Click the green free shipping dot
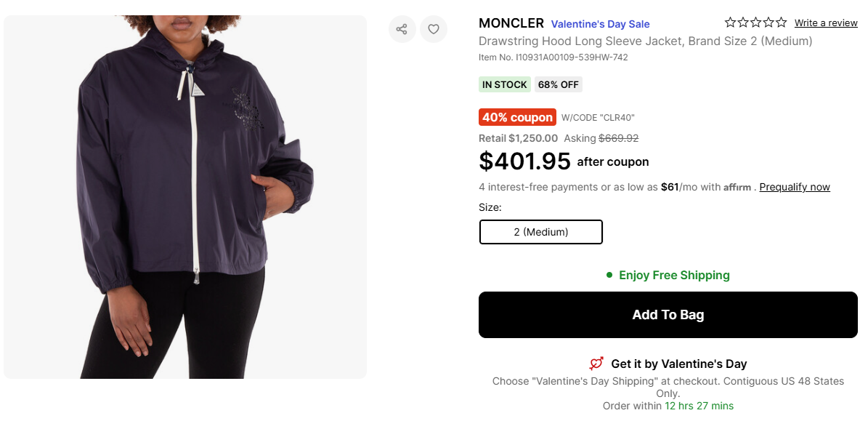Image resolution: width=868 pixels, height=429 pixels. tap(609, 275)
